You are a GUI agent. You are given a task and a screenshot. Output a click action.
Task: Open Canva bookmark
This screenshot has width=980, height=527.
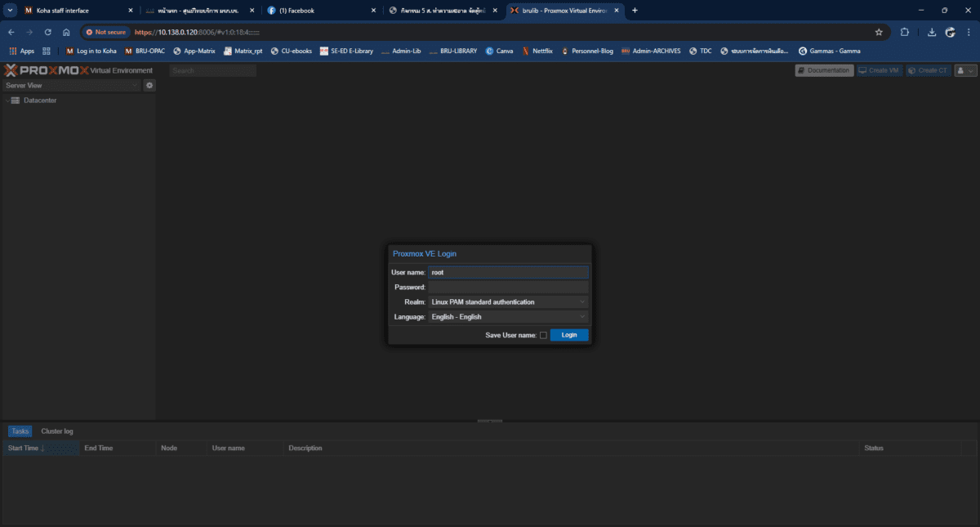click(x=499, y=51)
